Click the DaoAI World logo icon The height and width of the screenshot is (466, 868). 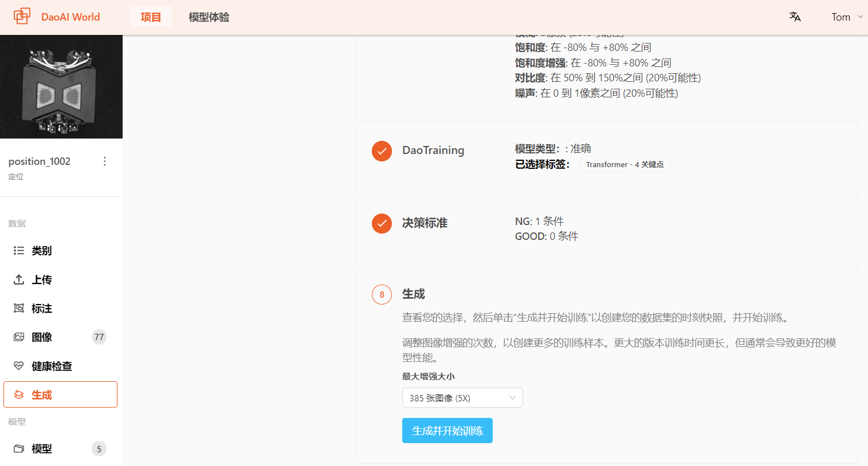[x=22, y=16]
